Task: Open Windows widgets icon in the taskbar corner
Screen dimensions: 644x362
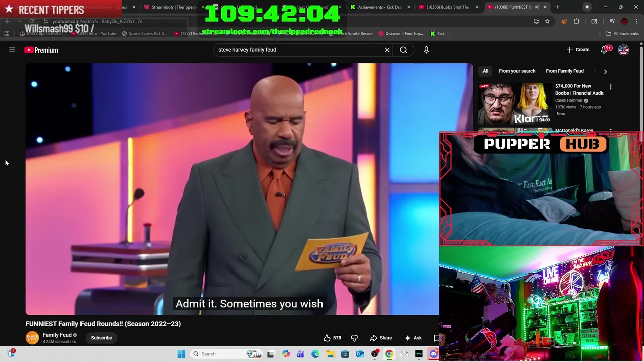Action: [11, 353]
